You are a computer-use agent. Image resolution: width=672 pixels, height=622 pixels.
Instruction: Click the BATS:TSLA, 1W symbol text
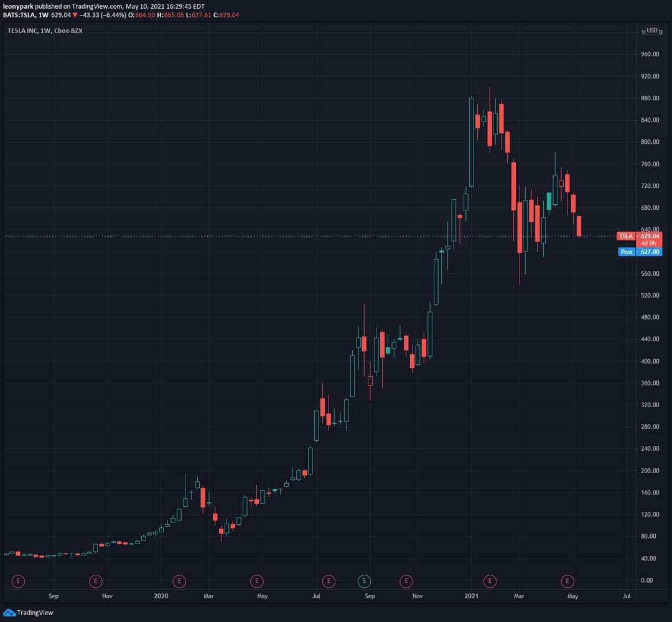point(26,15)
